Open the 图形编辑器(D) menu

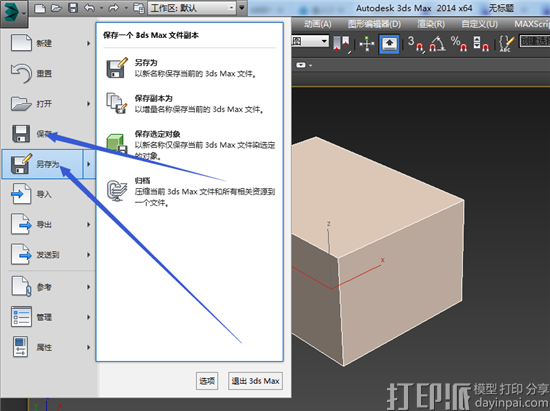click(x=374, y=24)
